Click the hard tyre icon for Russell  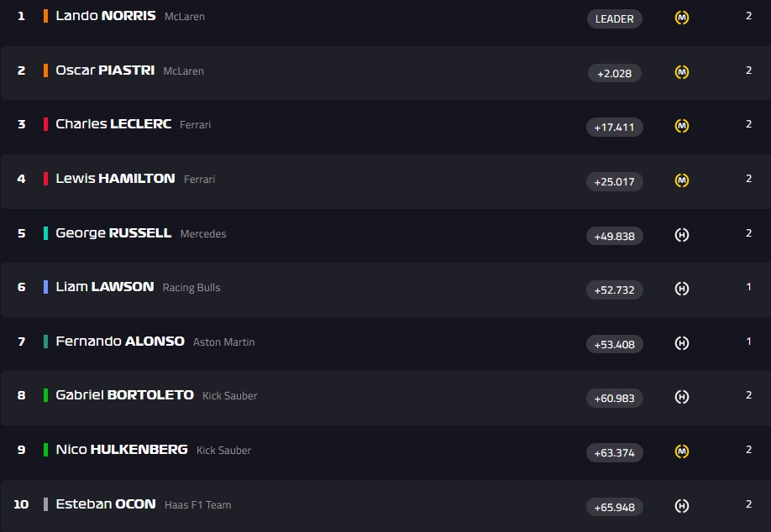(x=682, y=235)
